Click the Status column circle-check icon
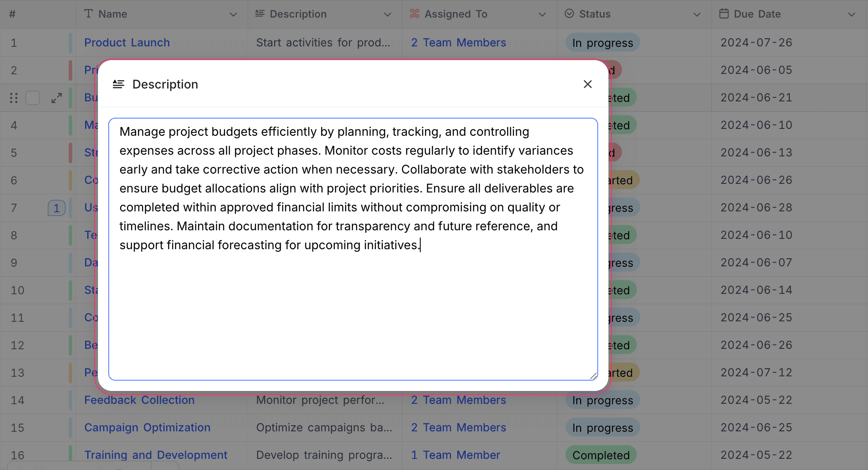 tap(569, 14)
